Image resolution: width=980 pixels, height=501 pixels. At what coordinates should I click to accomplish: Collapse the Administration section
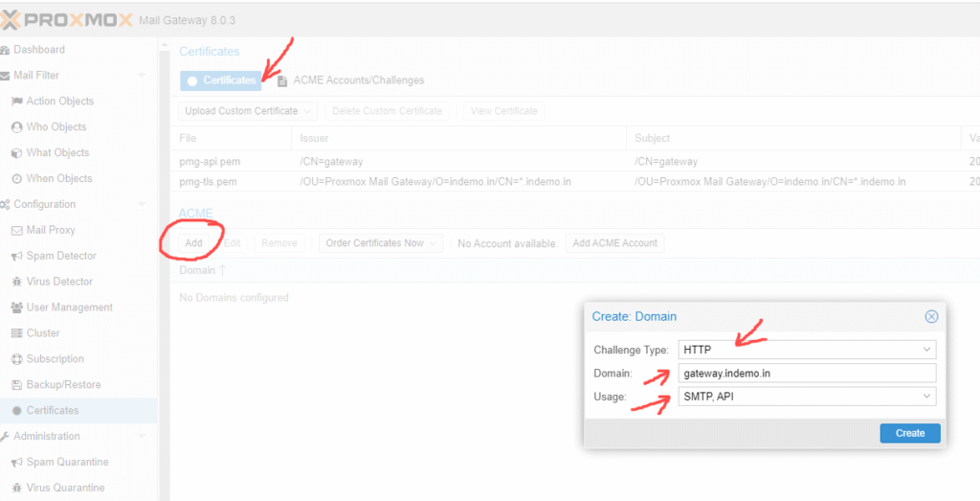click(142, 437)
